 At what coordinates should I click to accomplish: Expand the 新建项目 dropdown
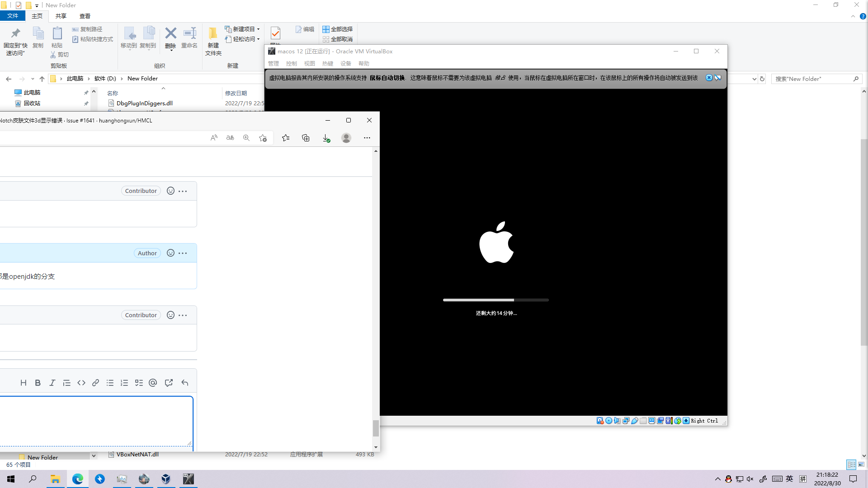[x=258, y=29]
